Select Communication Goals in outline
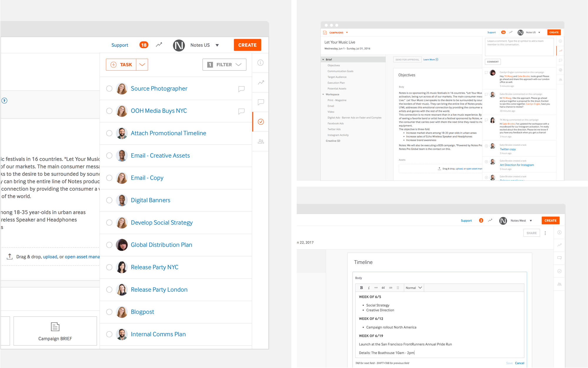588x368 pixels. point(340,71)
